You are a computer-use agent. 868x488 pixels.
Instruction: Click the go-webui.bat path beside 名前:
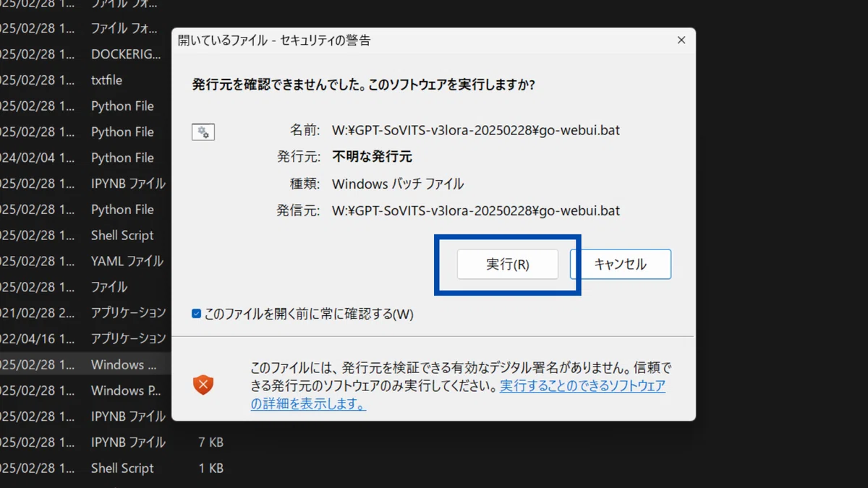(476, 131)
